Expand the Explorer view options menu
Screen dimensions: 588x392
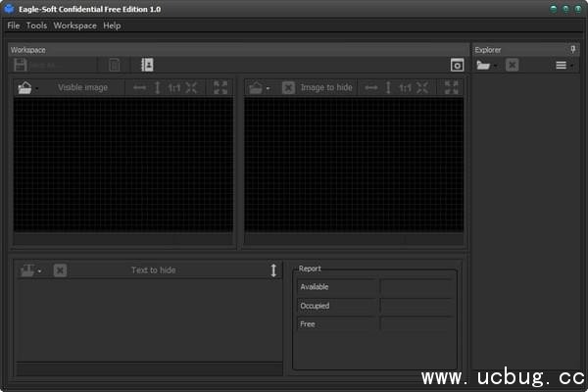point(563,66)
